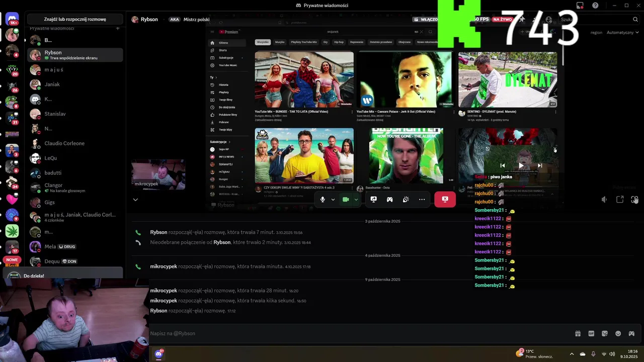This screenshot has height=362, width=644.
Task: Toggle full screen for the call
Action: (x=634, y=200)
